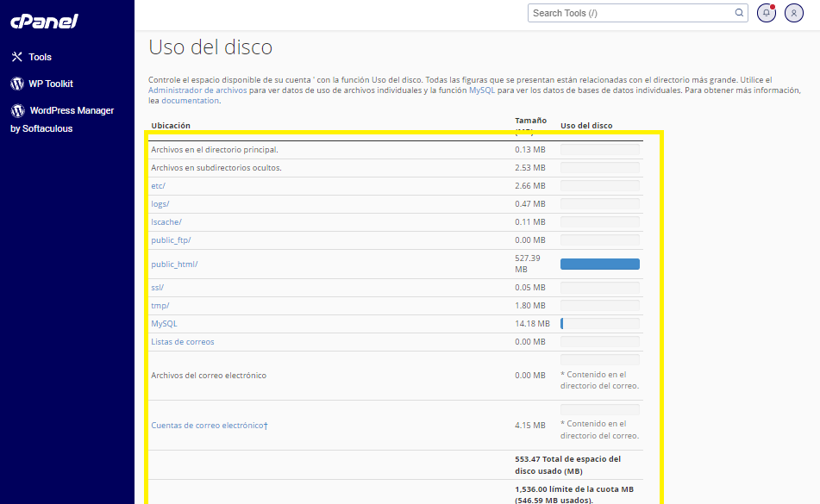Open Tools in the sidebar
This screenshot has width=820, height=504.
tap(40, 57)
